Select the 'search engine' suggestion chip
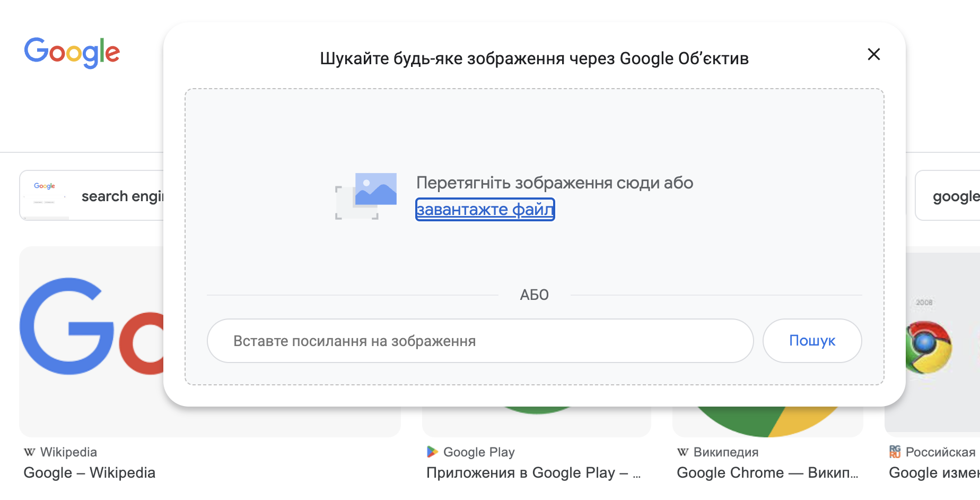This screenshot has height=500, width=980. (x=92, y=195)
